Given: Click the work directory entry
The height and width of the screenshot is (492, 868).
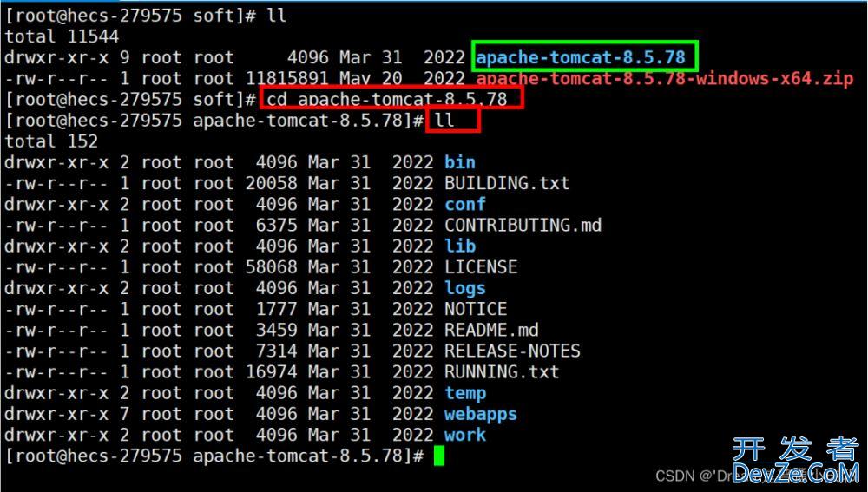Looking at the screenshot, I should [465, 435].
